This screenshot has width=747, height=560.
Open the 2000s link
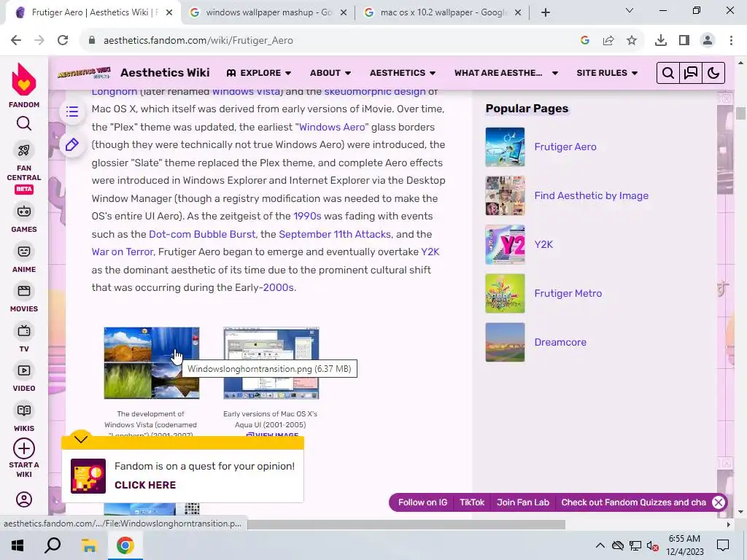[x=278, y=287]
